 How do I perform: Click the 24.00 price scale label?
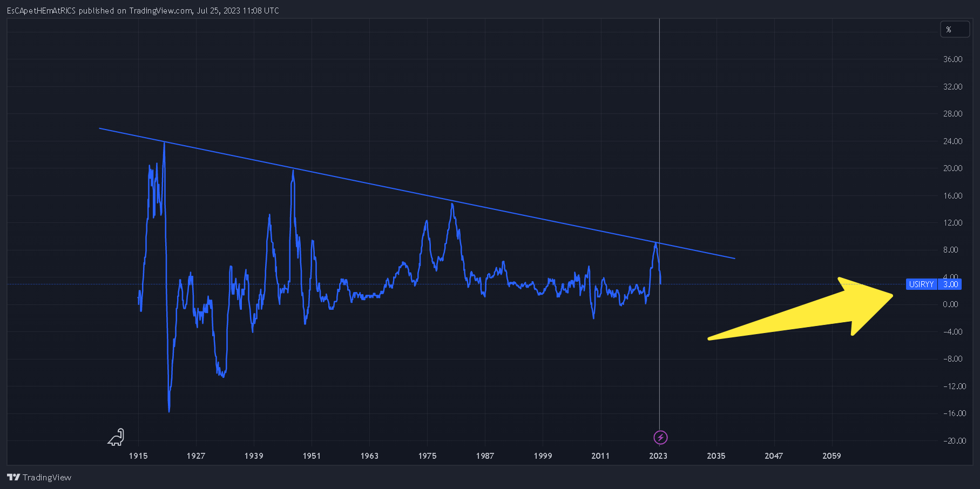point(952,141)
